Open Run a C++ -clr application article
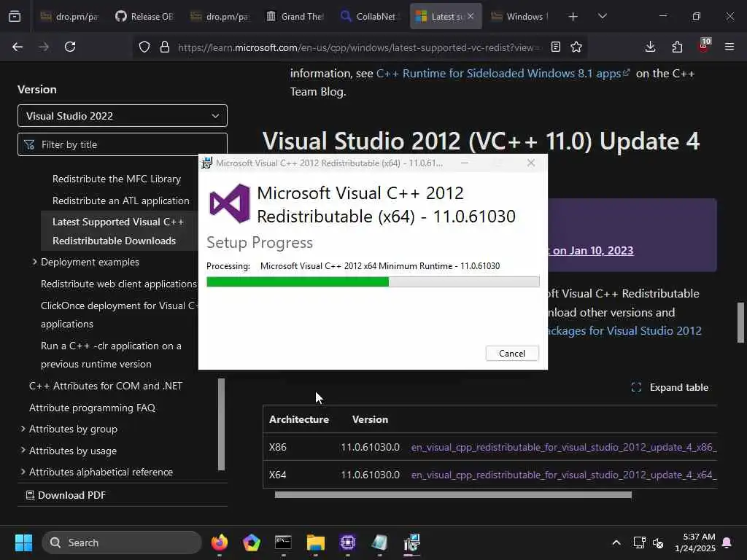Screen dimensions: 747x560 click(111, 355)
